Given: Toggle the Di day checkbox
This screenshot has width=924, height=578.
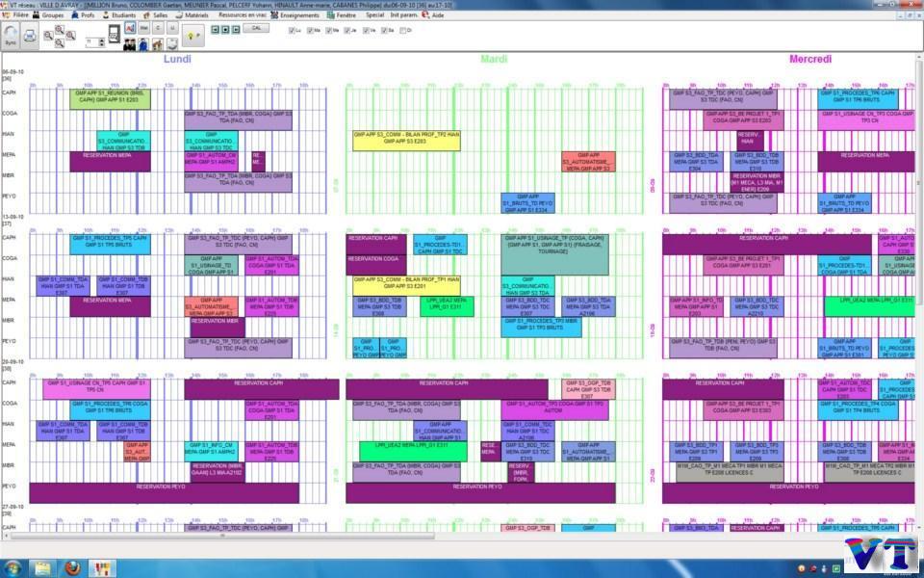Looking at the screenshot, I should pyautogui.click(x=402, y=30).
